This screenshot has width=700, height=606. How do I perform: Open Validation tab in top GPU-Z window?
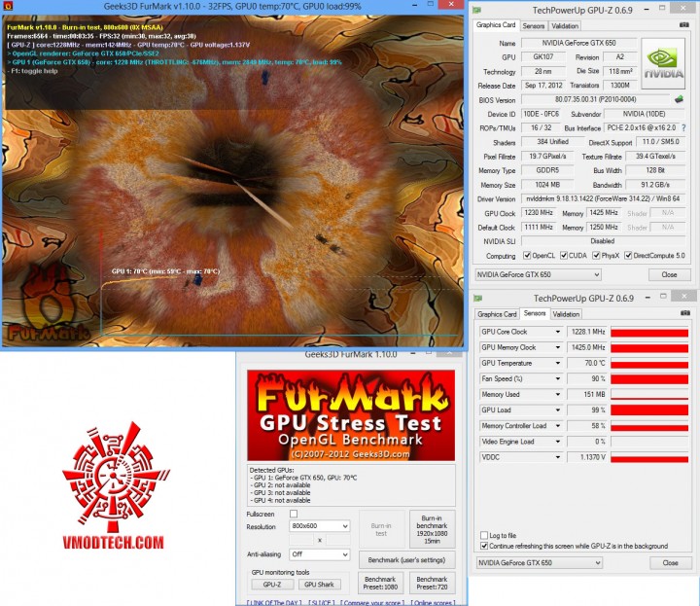click(565, 26)
